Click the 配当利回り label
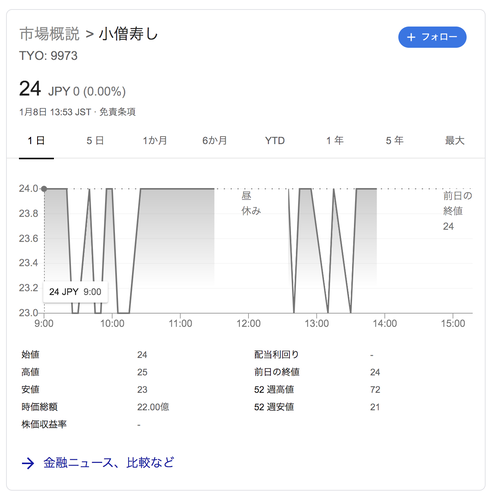This screenshot has height=499, width=500. 277,355
